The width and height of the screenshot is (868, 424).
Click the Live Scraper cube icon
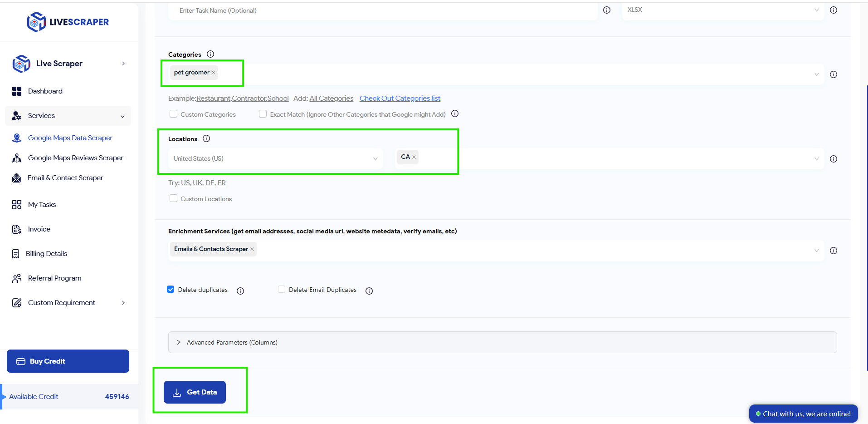coord(21,64)
